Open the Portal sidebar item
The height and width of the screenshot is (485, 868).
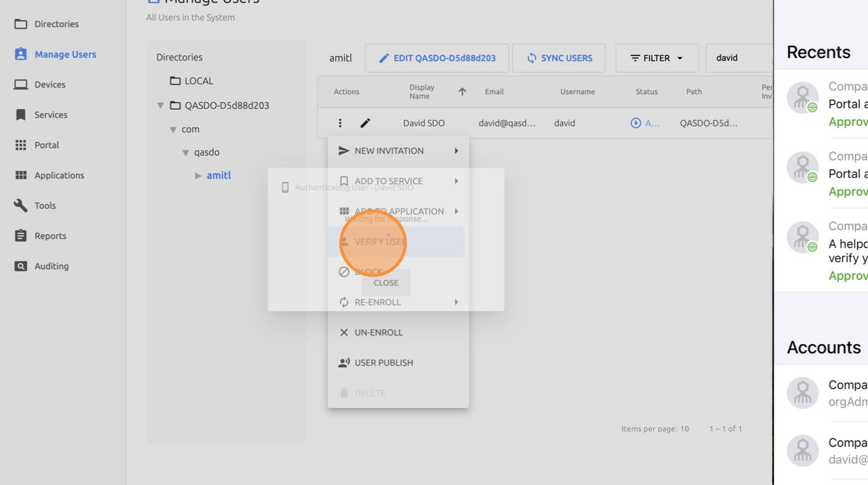click(37, 145)
